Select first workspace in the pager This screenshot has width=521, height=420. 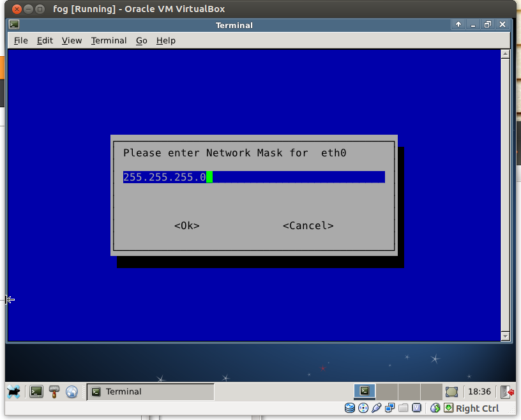tap(365, 391)
